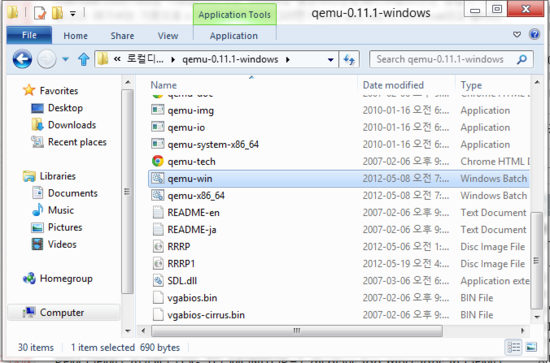Viewport: 550px width, 363px height.
Task: Open the address bar history dropdown
Action: click(x=330, y=60)
